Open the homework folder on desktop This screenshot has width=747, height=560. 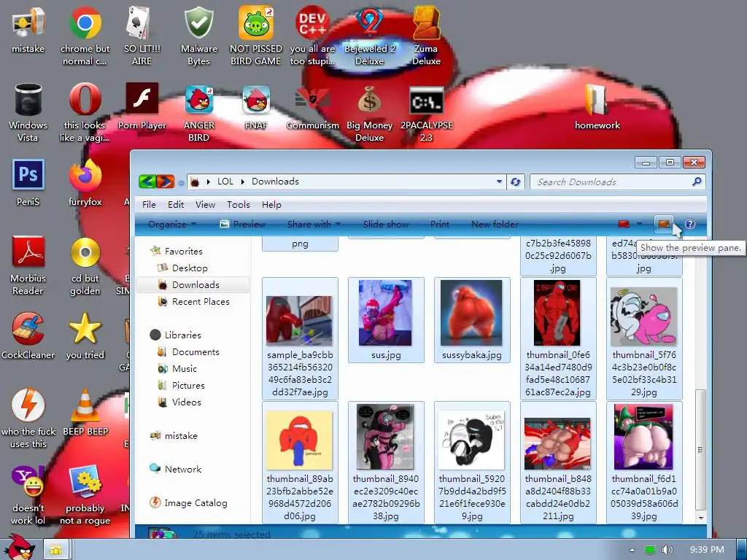click(597, 100)
